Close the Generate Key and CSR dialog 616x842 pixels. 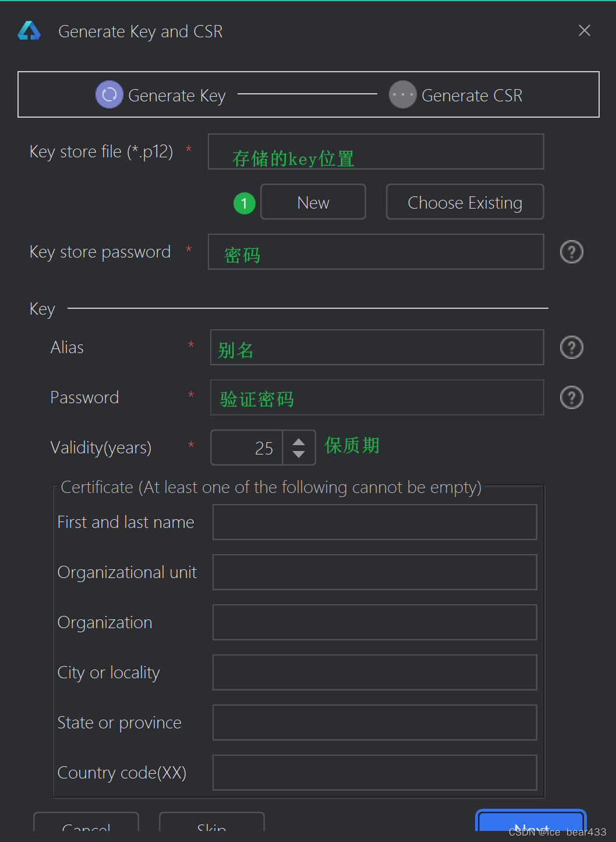[x=585, y=30]
